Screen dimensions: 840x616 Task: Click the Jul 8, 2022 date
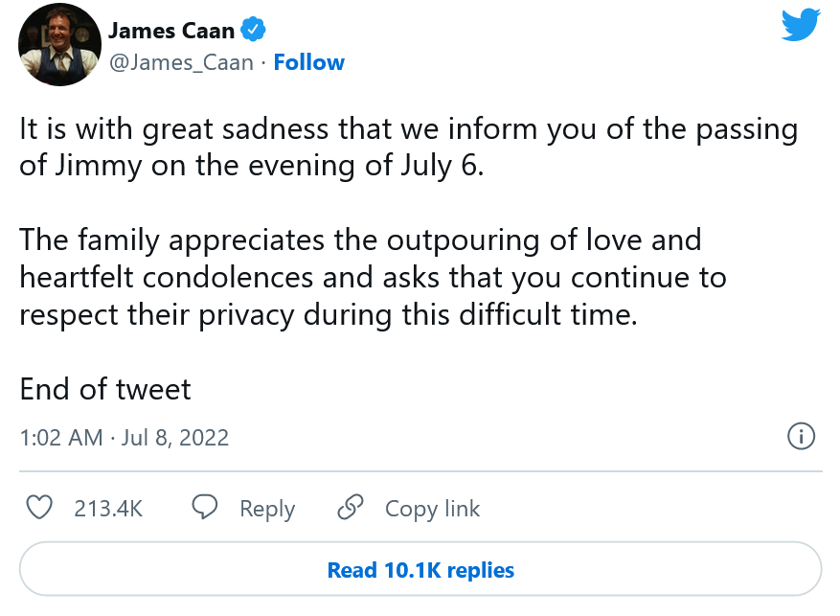click(175, 438)
